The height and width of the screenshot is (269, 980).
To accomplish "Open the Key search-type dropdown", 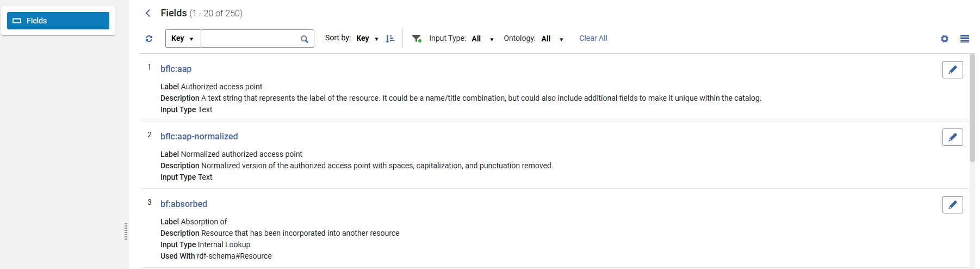I will (183, 39).
